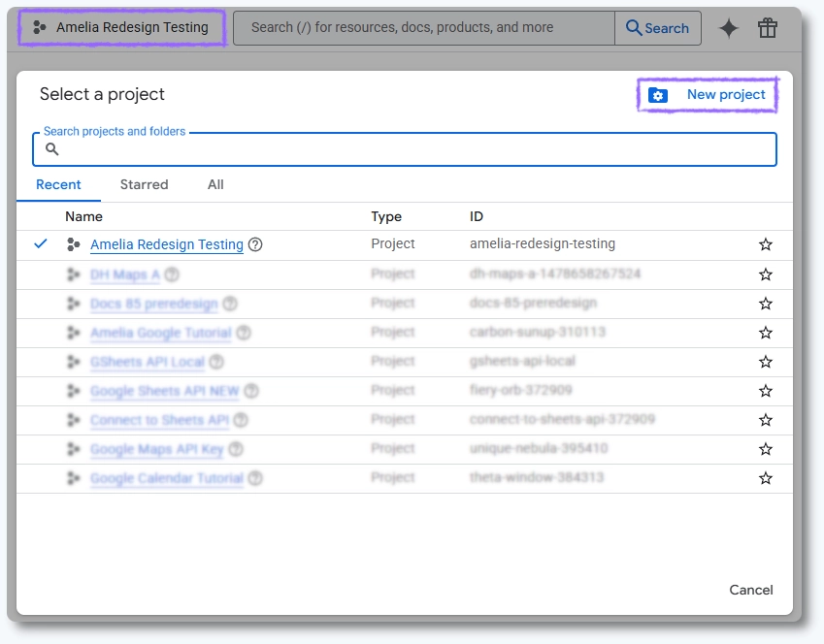
Task: Cancel the project selection dialog
Action: tap(750, 590)
